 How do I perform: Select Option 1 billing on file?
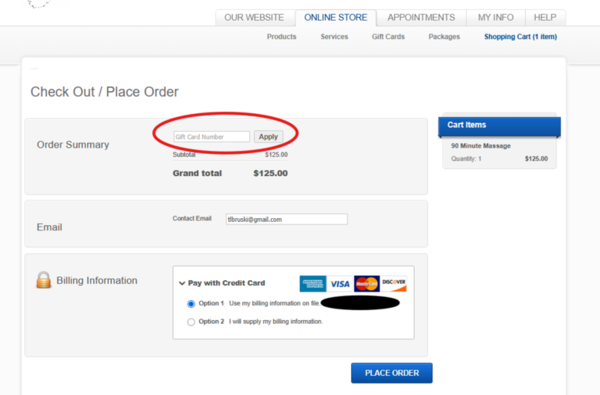(x=191, y=304)
